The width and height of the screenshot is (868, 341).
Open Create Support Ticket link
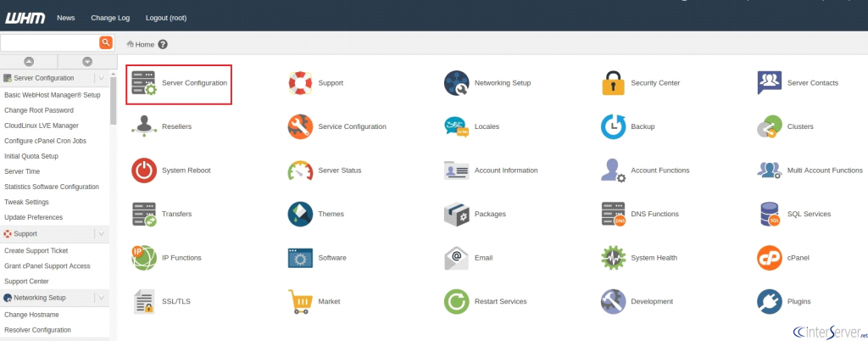[37, 251]
